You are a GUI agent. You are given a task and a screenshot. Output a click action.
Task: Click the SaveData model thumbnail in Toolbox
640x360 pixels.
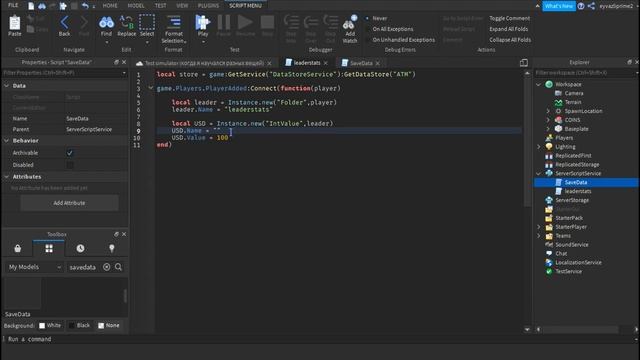23,293
